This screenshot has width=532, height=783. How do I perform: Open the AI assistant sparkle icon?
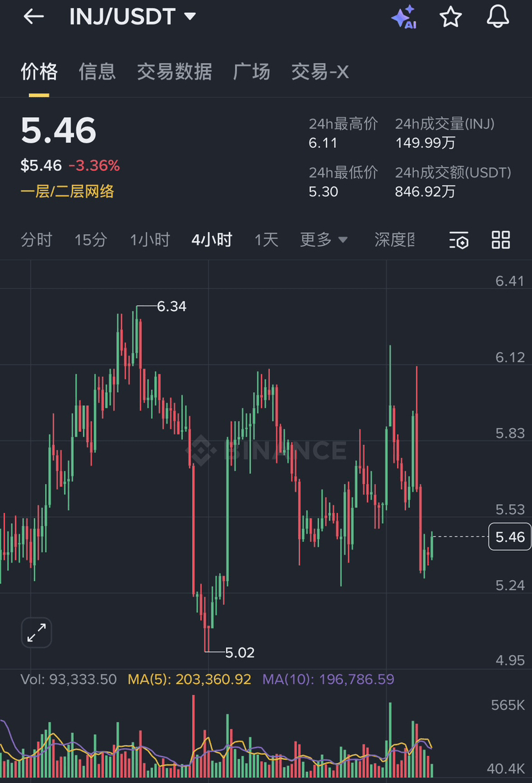404,17
